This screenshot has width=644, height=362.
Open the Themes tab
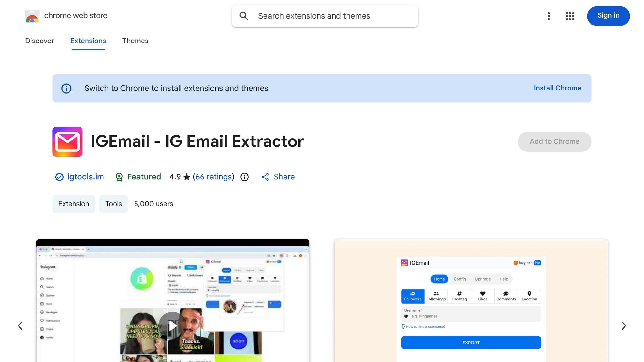pyautogui.click(x=135, y=41)
